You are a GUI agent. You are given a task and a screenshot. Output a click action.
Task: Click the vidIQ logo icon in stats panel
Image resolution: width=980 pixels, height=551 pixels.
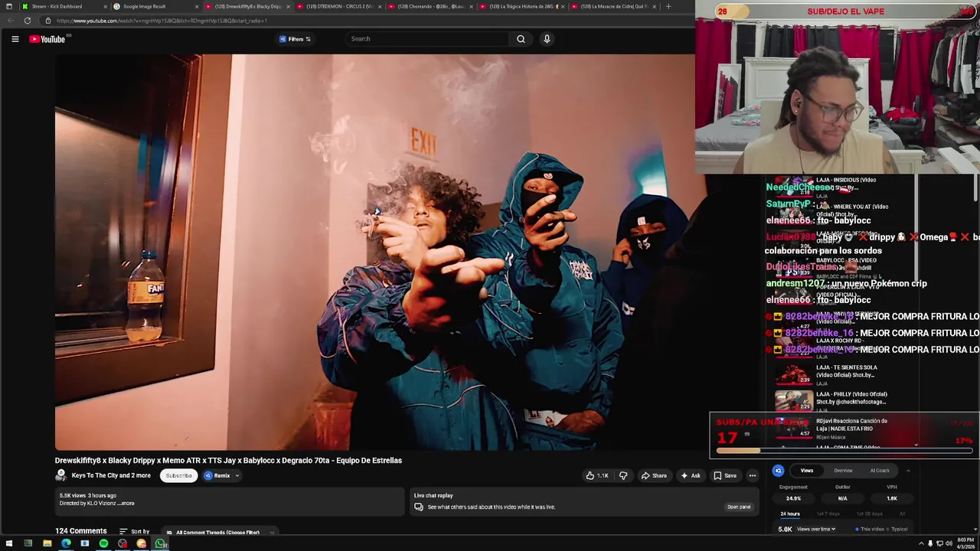[x=778, y=471]
